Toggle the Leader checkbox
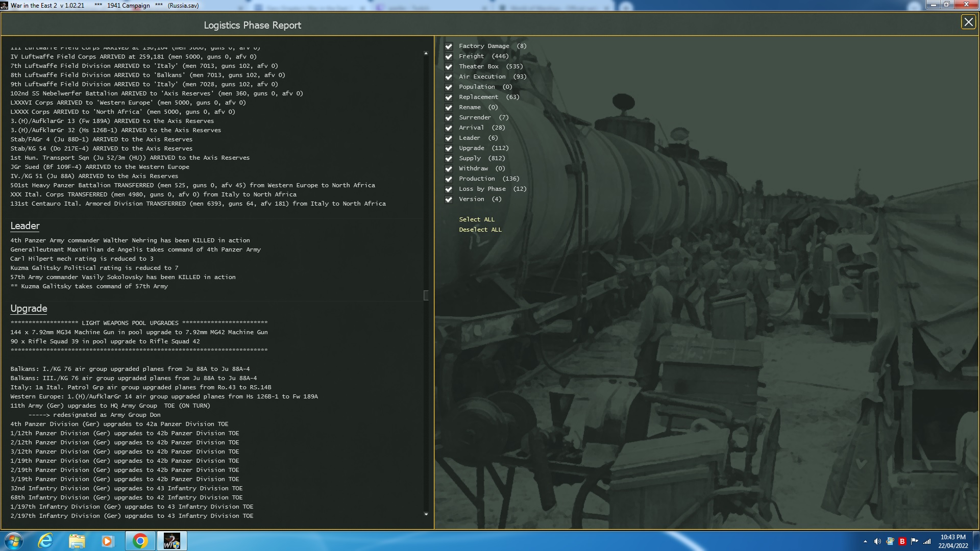 449,138
